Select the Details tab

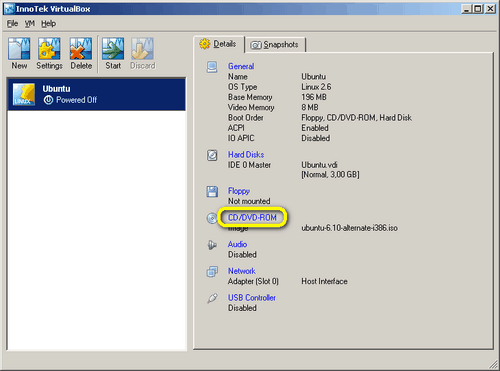tap(219, 44)
